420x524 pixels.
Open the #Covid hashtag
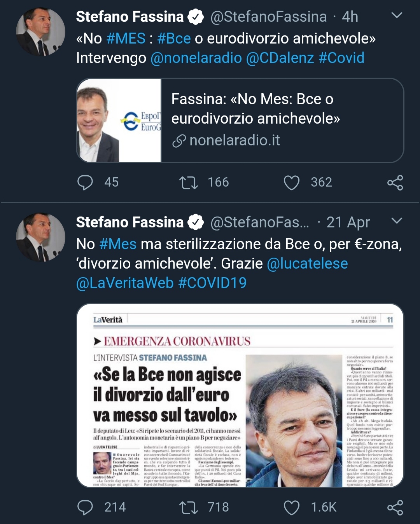point(341,58)
